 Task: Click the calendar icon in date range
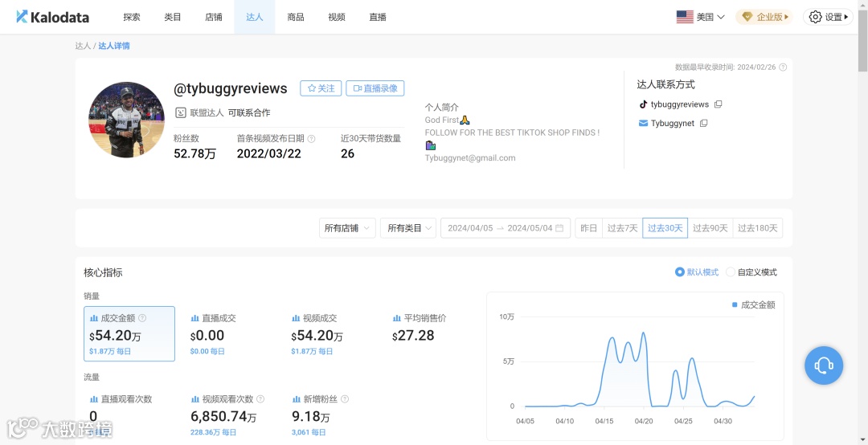point(559,228)
